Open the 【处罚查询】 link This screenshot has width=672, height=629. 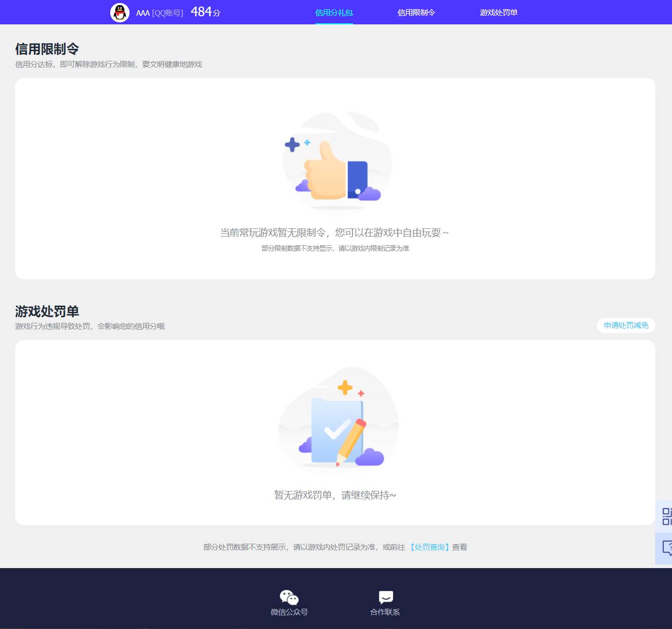coord(429,547)
